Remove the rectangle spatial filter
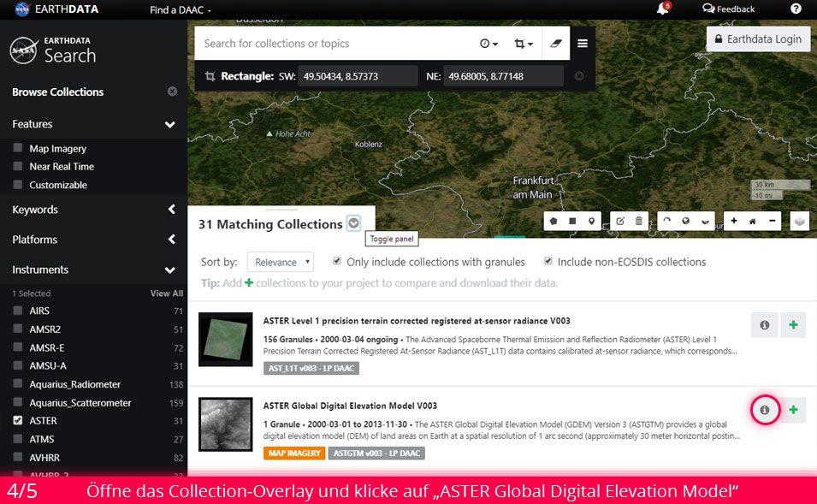817x504 pixels. (x=579, y=76)
